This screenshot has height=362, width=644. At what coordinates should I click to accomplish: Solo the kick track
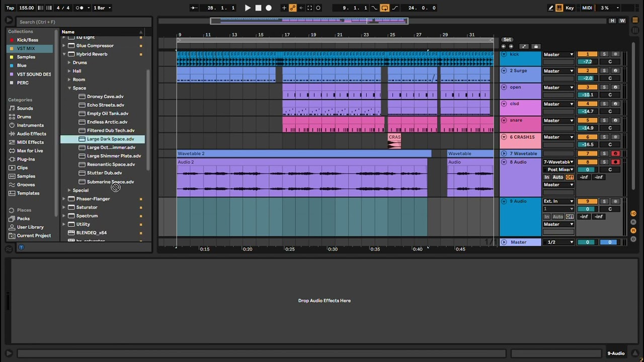[604, 54]
